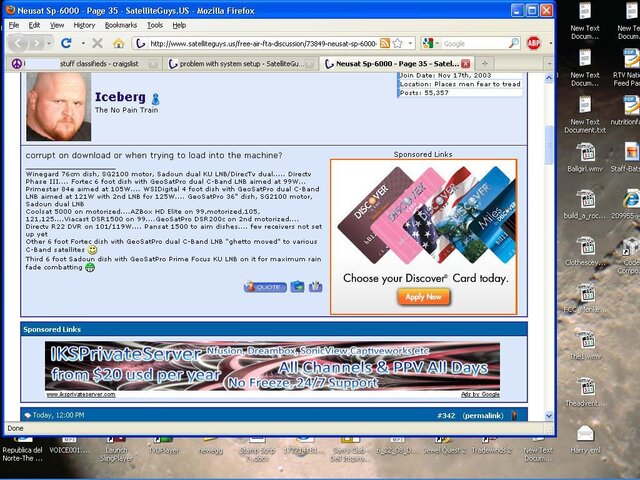Click the page scrollbar down arrow

pyautogui.click(x=549, y=416)
